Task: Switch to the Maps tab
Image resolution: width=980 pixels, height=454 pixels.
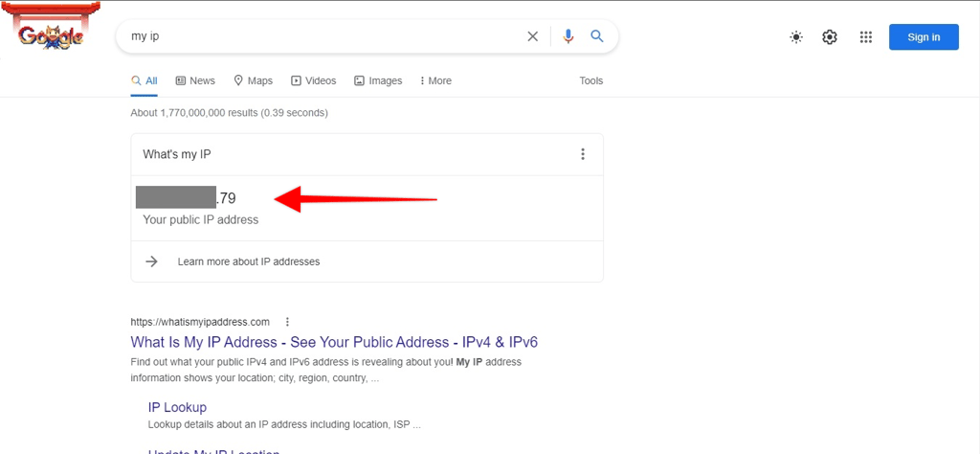Action: click(x=253, y=80)
